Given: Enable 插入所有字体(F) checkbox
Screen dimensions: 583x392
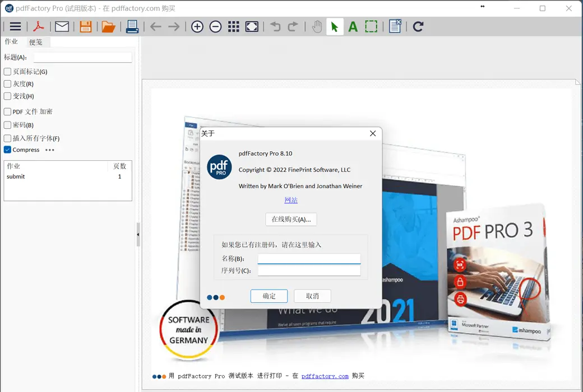Looking at the screenshot, I should click(x=7, y=138).
